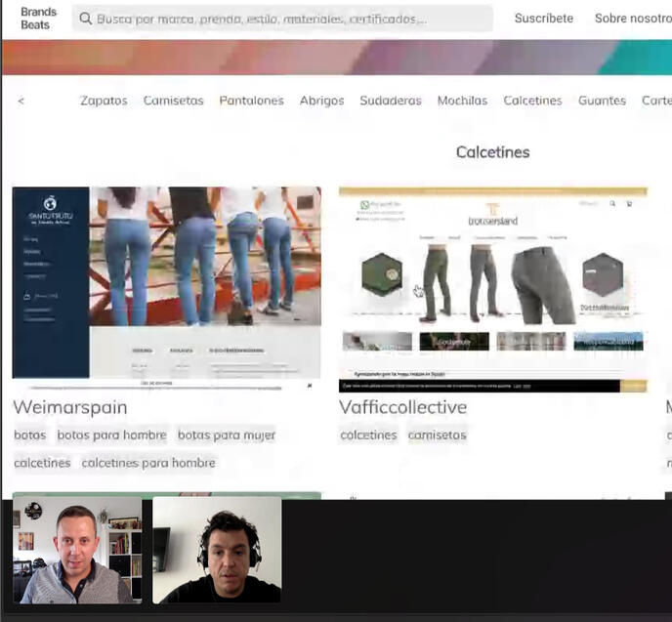
Task: Open the Vafficcollective brand title
Action: 402,407
